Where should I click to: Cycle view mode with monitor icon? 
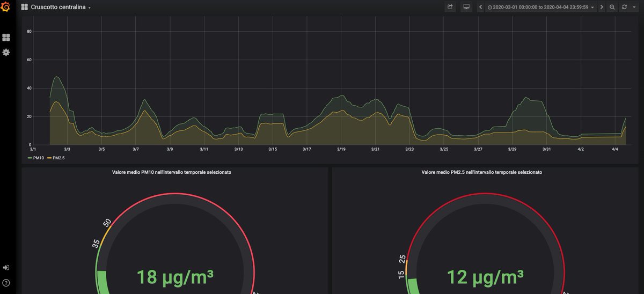466,8
